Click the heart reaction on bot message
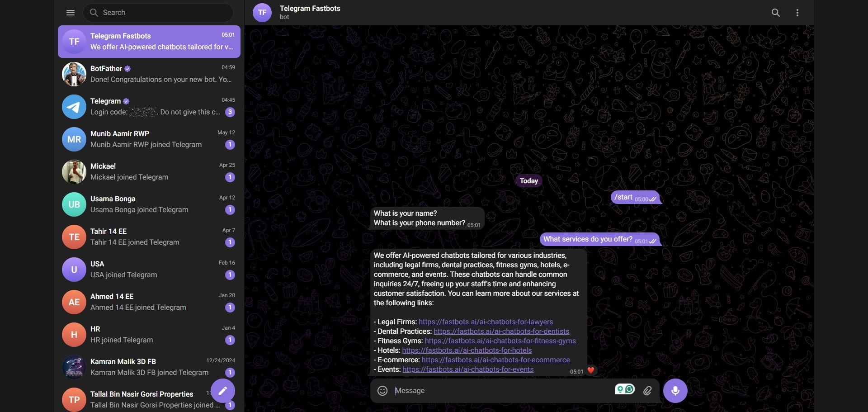 point(590,371)
